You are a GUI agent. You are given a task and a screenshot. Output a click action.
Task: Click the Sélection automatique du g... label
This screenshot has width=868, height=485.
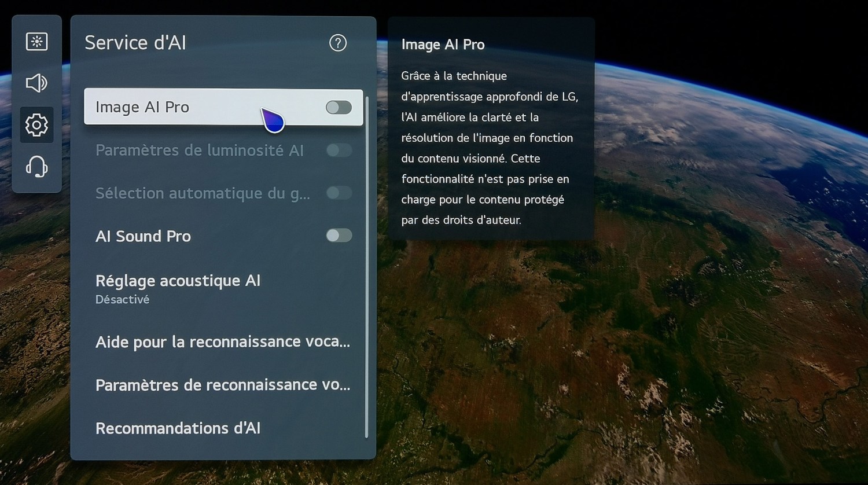coord(203,193)
